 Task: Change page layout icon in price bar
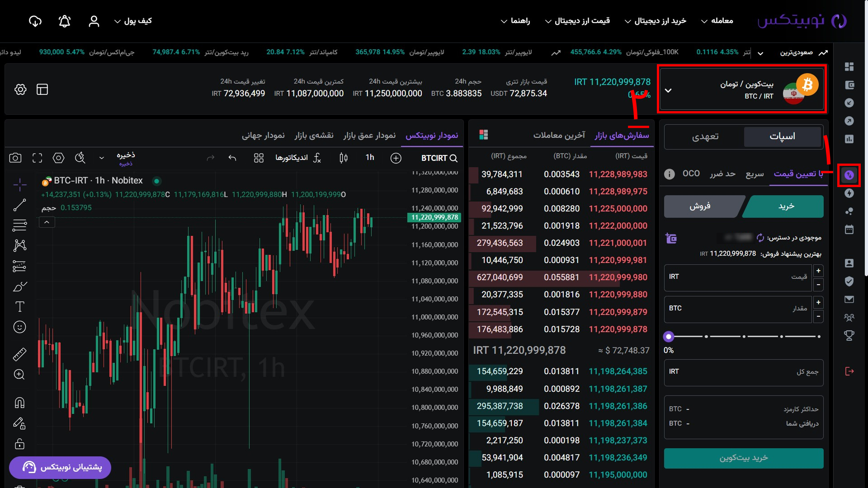(x=42, y=89)
